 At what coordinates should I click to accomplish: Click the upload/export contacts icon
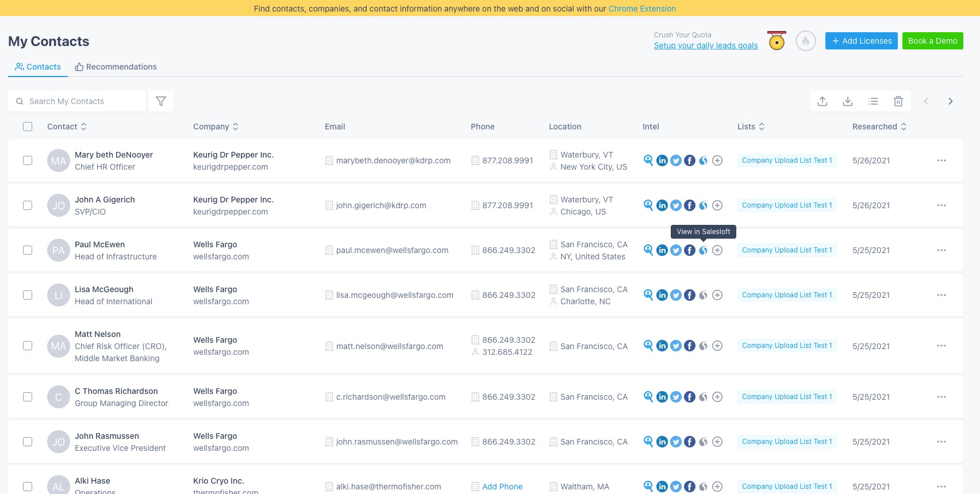pyautogui.click(x=823, y=101)
